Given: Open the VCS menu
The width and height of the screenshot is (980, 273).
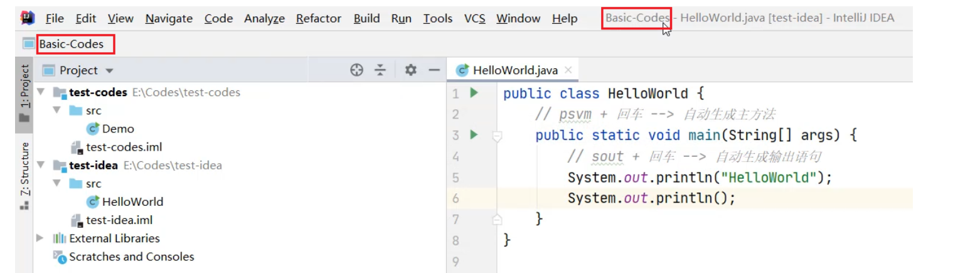Looking at the screenshot, I should pyautogui.click(x=474, y=18).
